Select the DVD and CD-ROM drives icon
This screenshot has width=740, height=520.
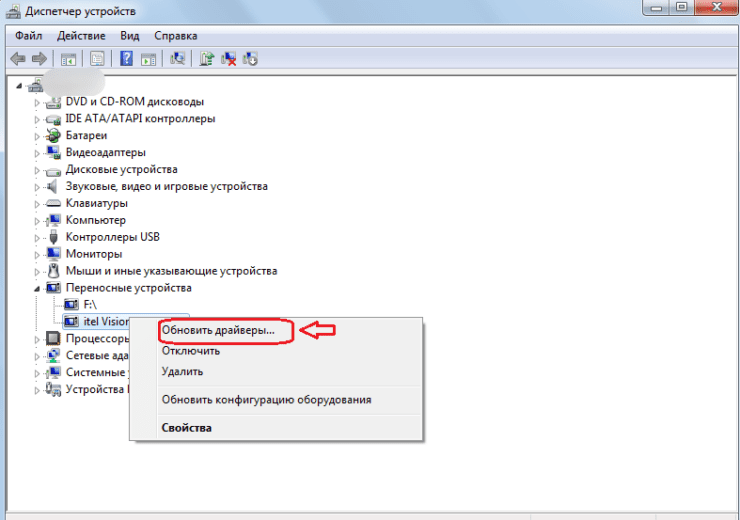pyautogui.click(x=53, y=102)
